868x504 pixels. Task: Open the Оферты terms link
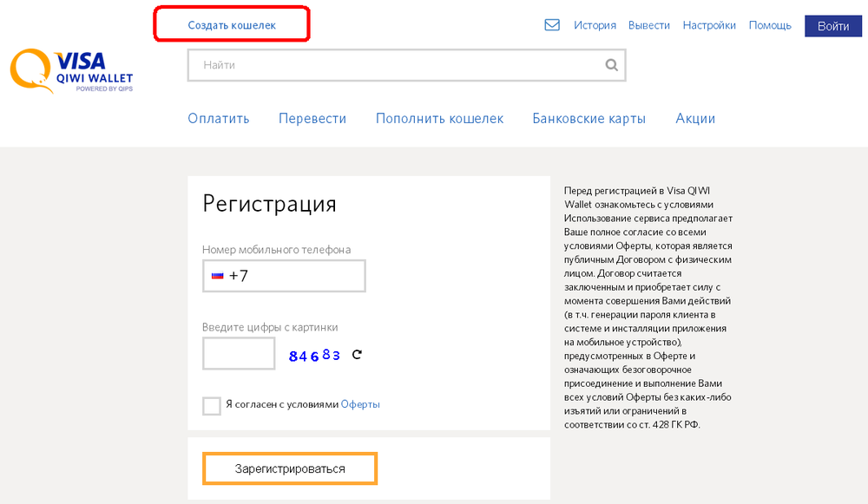(360, 404)
